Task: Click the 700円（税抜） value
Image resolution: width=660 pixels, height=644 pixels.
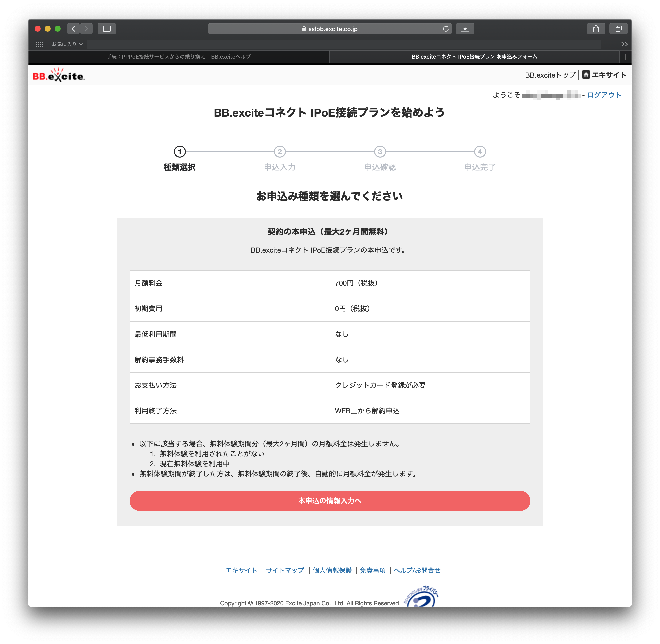Action: coord(356,283)
